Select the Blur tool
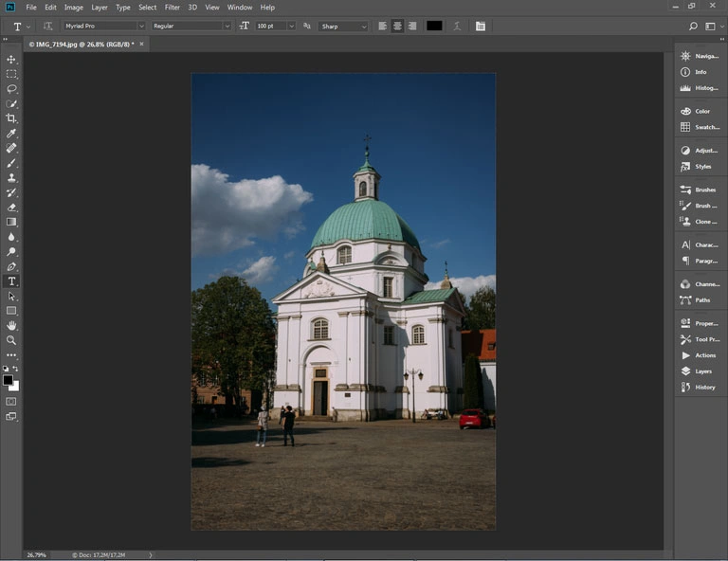 [11, 237]
